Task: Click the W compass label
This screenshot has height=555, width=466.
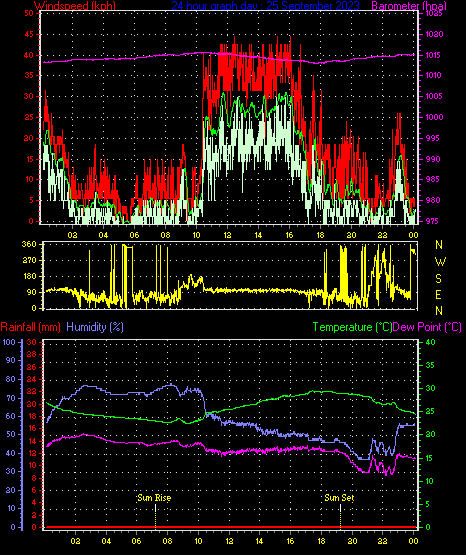Action: [x=440, y=262]
